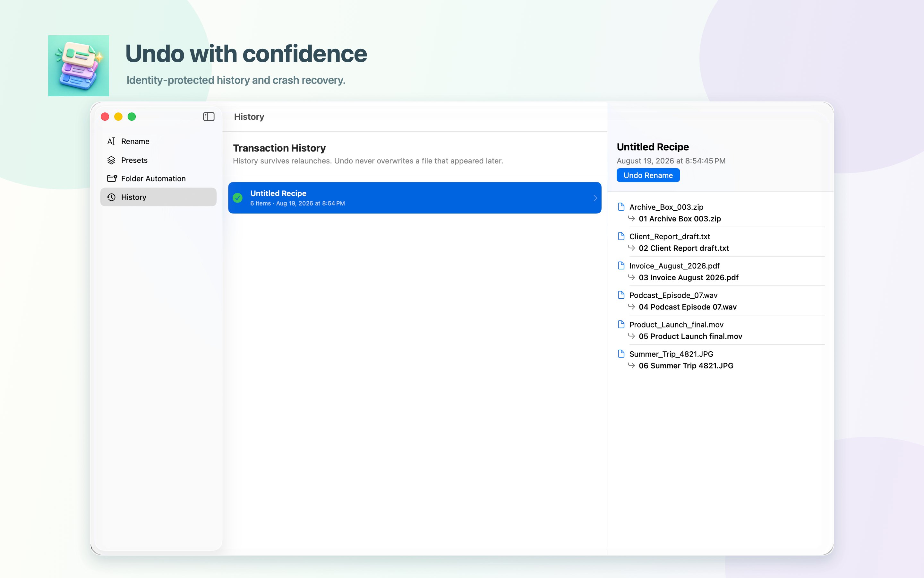The width and height of the screenshot is (924, 578).
Task: Expand the Untitled Recipe row chevron
Action: coord(595,198)
